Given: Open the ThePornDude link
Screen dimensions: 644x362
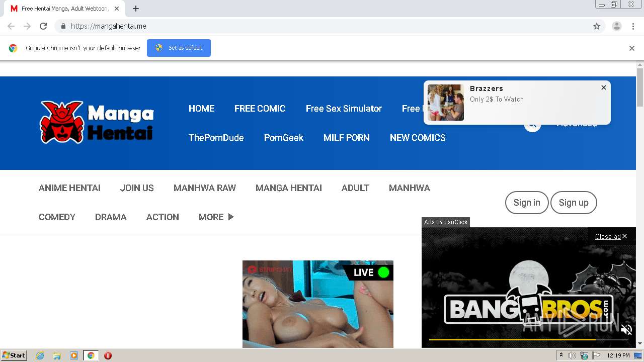Looking at the screenshot, I should coord(216,138).
